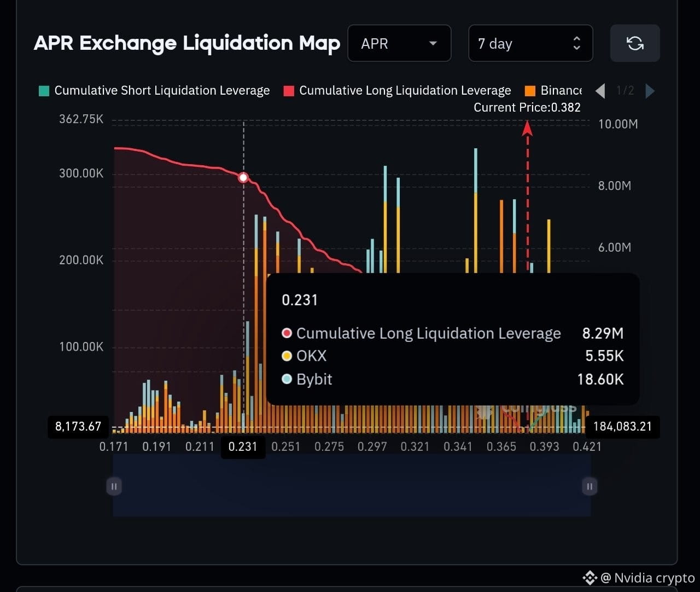Click the green Short Liquidation legend color square

click(x=44, y=91)
